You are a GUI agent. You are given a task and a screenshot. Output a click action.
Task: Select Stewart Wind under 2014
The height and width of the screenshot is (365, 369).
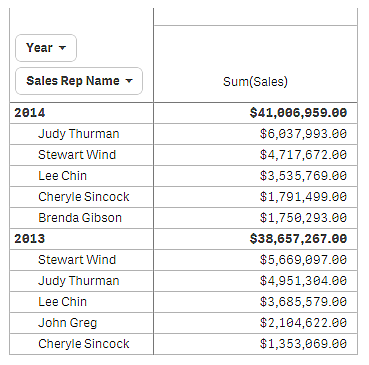click(77, 155)
